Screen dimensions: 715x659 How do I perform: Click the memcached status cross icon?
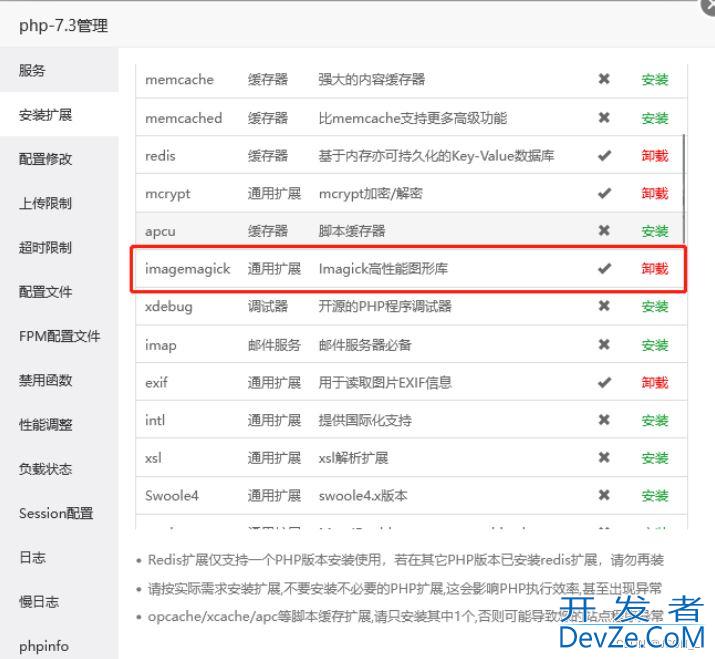[x=604, y=118]
